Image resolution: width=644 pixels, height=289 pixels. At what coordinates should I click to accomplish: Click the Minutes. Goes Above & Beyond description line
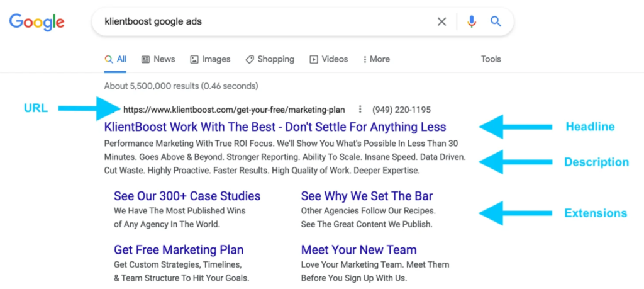(285, 157)
